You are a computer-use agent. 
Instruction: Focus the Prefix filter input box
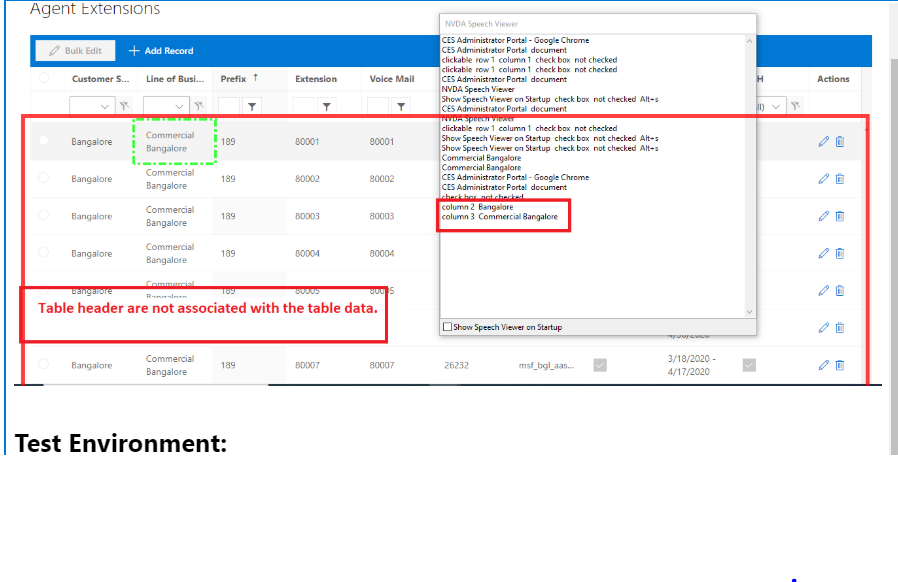click(229, 107)
